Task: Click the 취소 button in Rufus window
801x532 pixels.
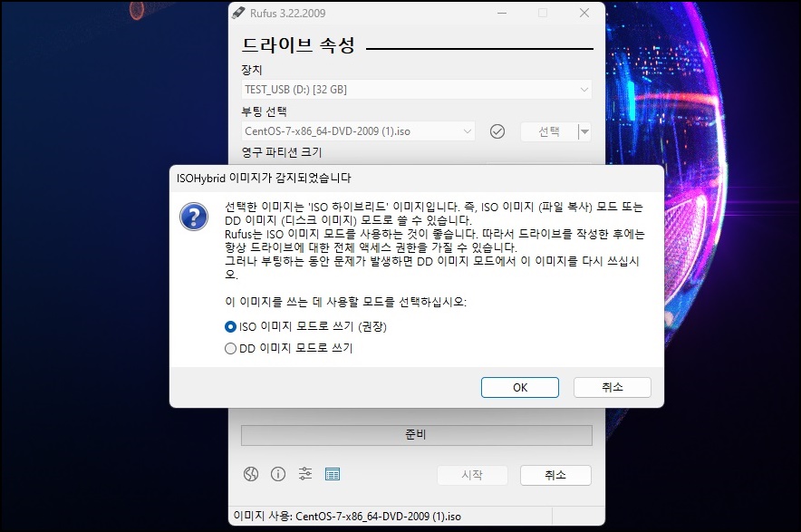Action: coord(555,475)
